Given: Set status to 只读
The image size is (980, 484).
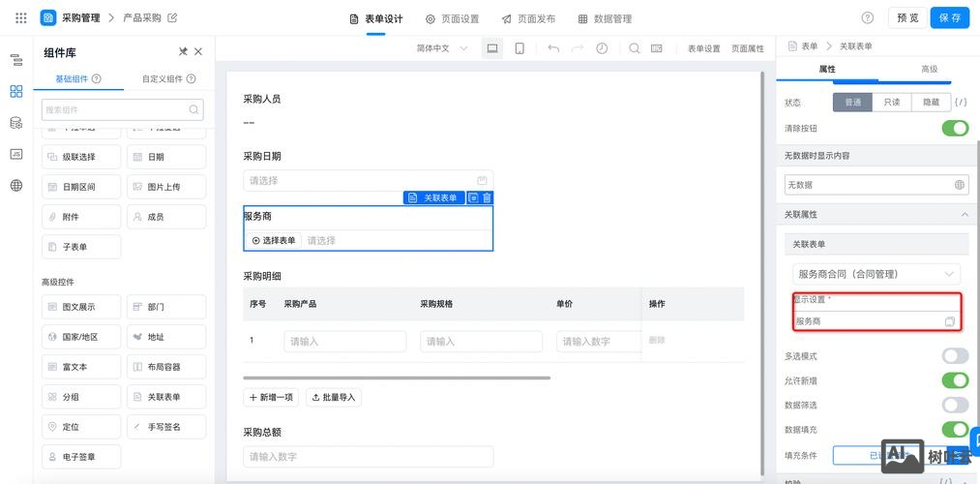Looking at the screenshot, I should (x=892, y=102).
